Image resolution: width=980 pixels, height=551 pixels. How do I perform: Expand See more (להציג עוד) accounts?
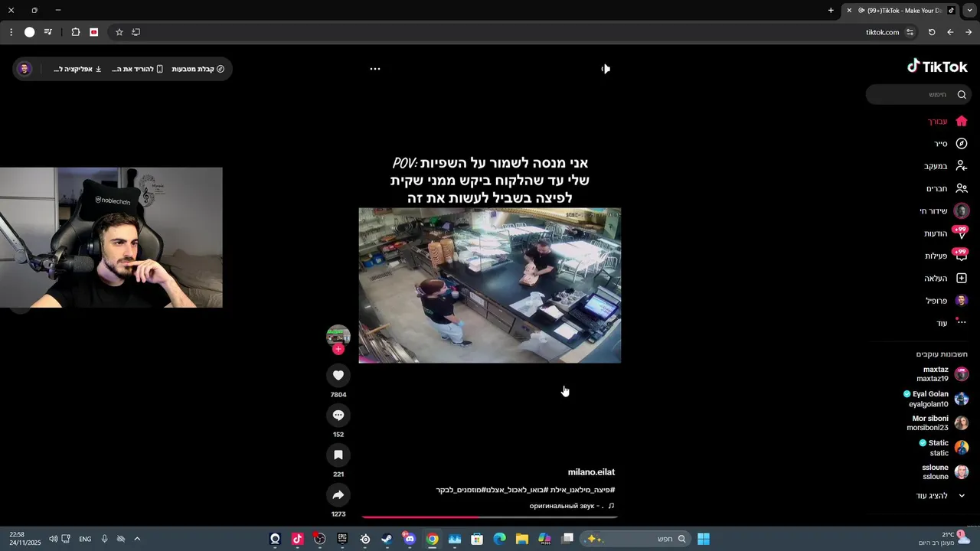pos(940,496)
